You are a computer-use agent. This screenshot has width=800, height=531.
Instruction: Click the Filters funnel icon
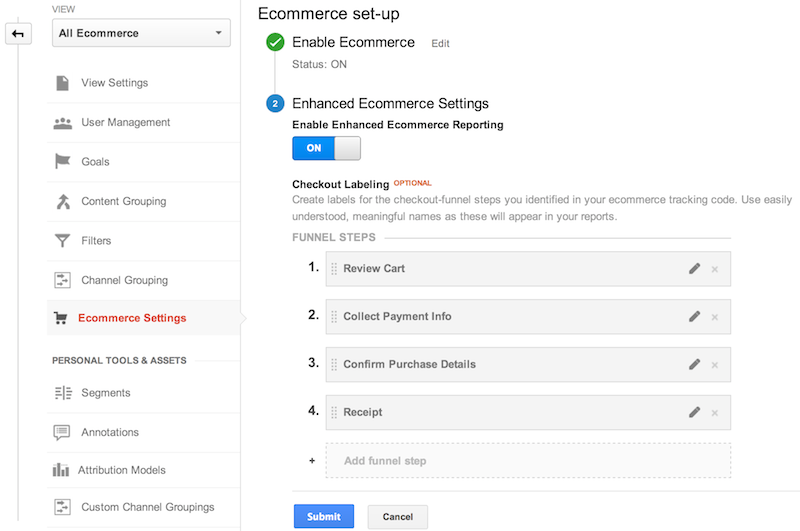click(62, 241)
